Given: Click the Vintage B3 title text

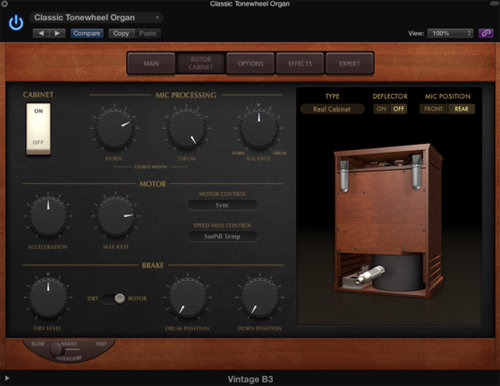Looking at the screenshot, I should pos(250,379).
